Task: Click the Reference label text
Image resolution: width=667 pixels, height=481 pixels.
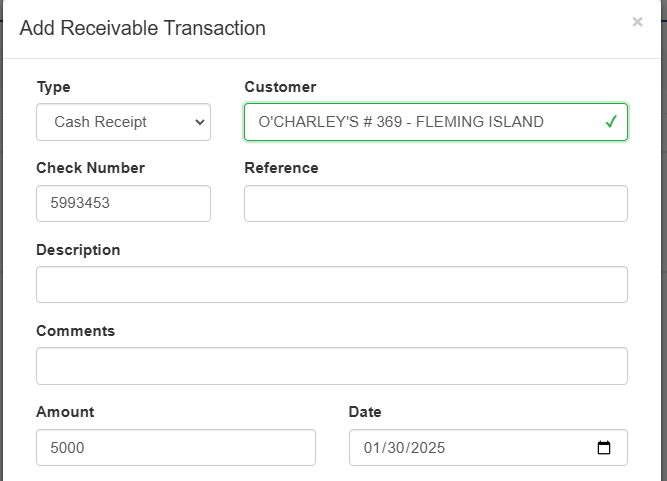Action: point(281,168)
